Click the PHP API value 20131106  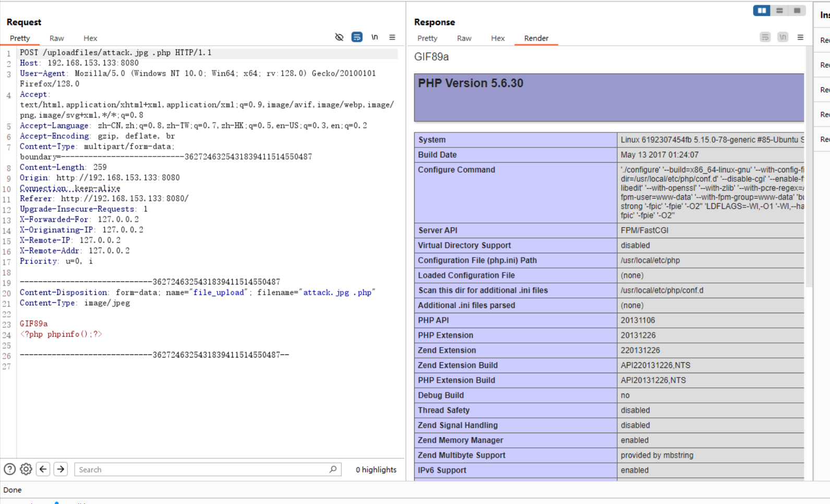[638, 321]
